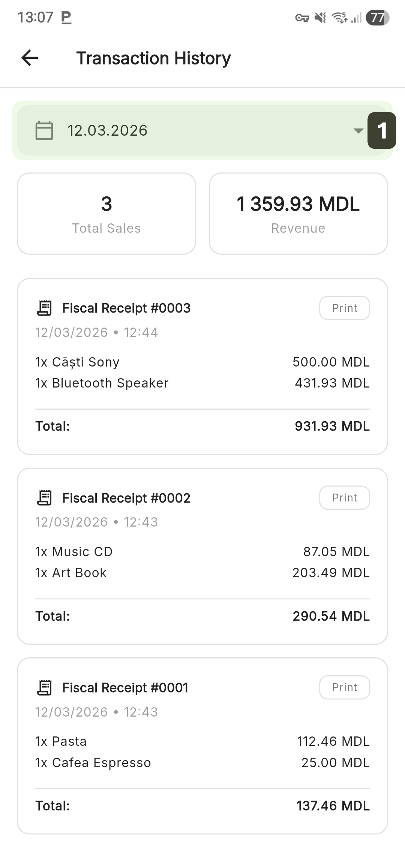Print Fiscal Receipt #0002
Image resolution: width=405 pixels, height=868 pixels.
(x=344, y=498)
